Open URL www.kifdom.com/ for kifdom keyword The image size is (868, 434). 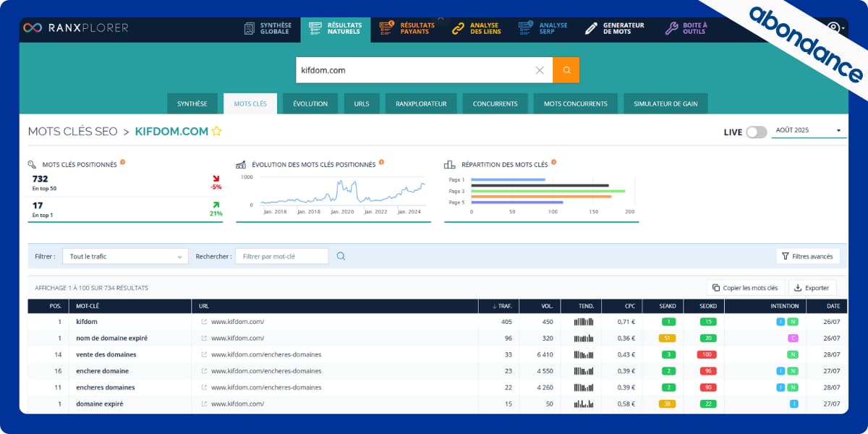pos(237,322)
